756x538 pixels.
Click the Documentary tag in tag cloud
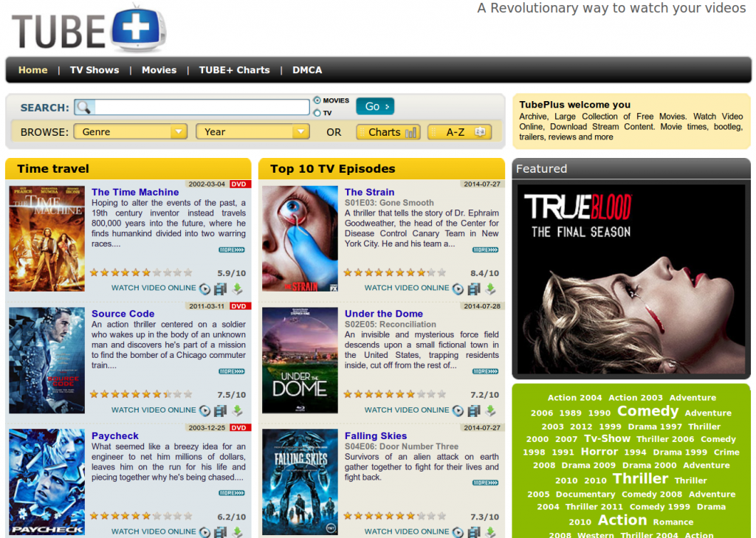[585, 494]
